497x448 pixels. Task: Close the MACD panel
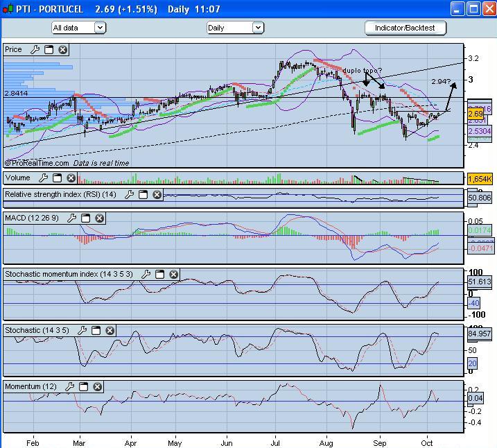[x=100, y=218]
